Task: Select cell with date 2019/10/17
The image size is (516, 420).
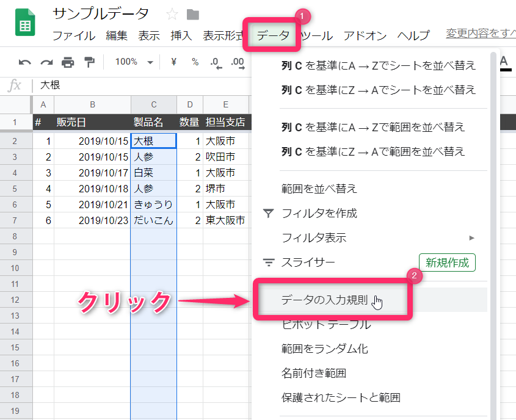Action: click(x=92, y=173)
